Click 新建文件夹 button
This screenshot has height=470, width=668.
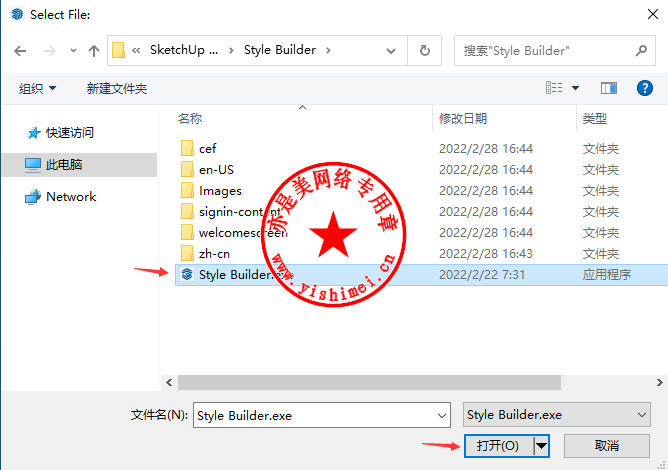pos(117,89)
